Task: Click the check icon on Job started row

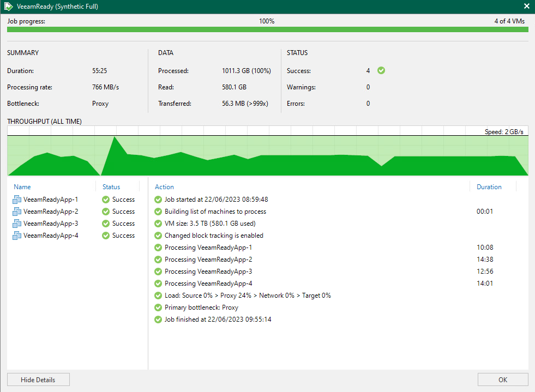Action: click(158, 200)
